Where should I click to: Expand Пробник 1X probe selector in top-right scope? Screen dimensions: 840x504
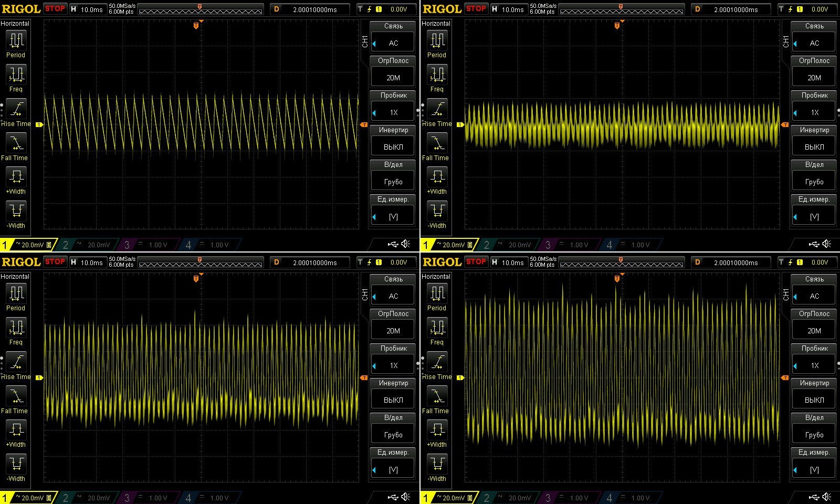tap(814, 112)
